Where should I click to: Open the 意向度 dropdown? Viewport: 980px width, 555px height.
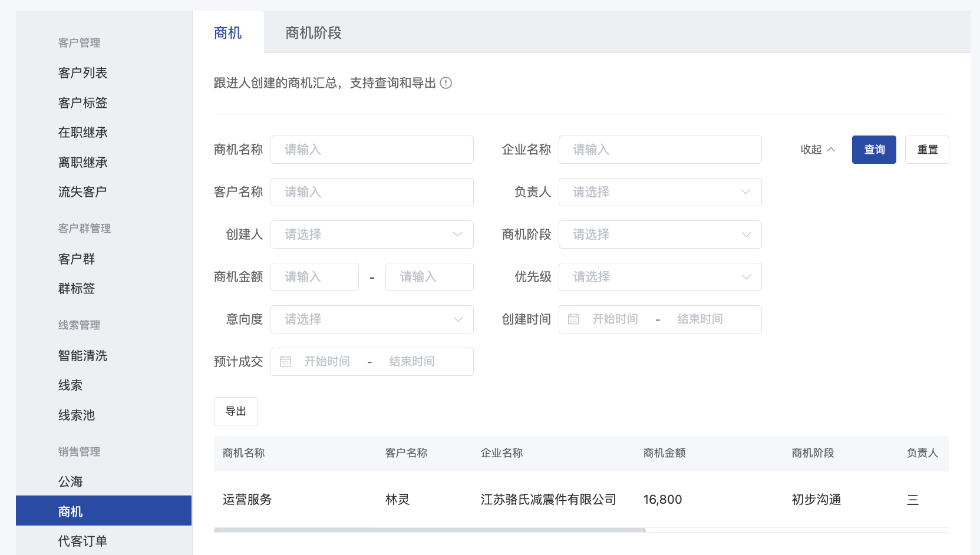click(x=372, y=319)
